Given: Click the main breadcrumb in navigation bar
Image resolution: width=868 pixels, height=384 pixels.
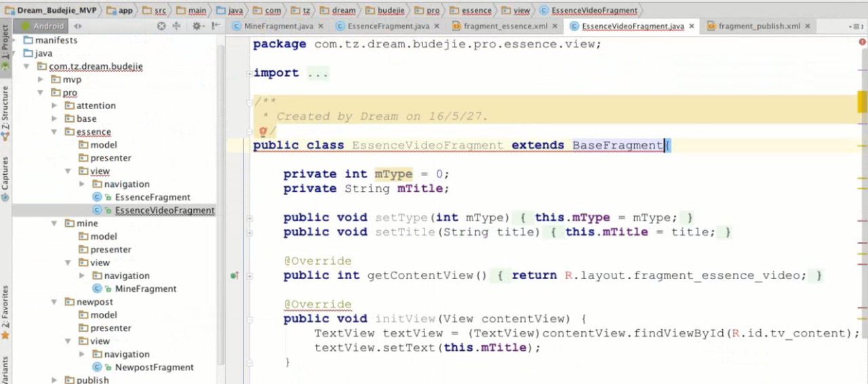Looking at the screenshot, I should [191, 10].
